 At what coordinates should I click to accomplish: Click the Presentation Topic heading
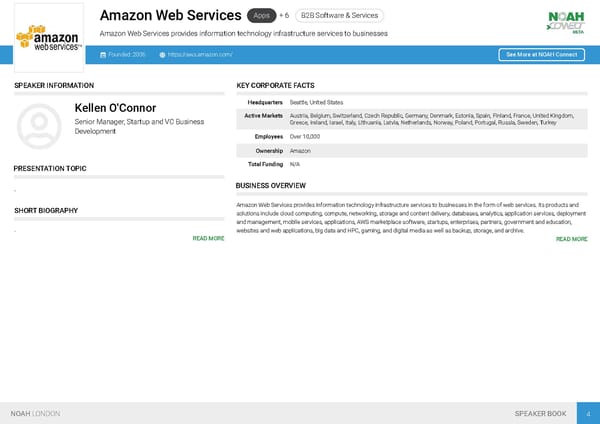click(50, 168)
